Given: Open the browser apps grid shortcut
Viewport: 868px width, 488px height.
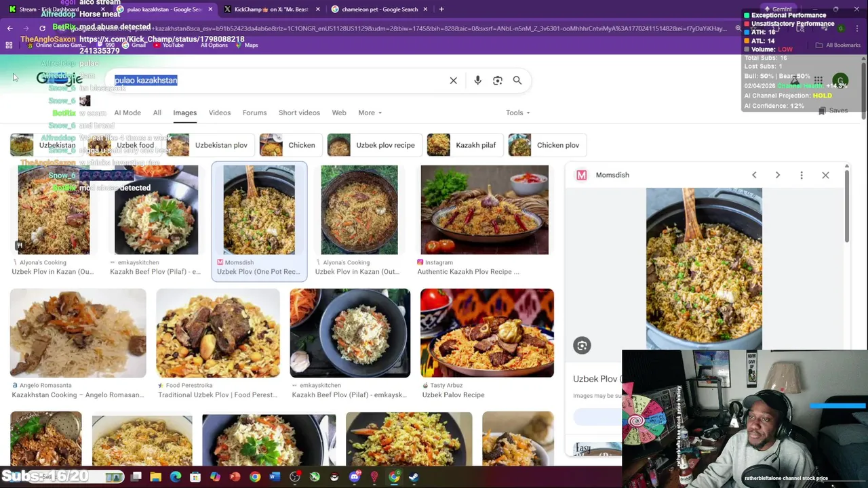Looking at the screenshot, I should tap(9, 45).
